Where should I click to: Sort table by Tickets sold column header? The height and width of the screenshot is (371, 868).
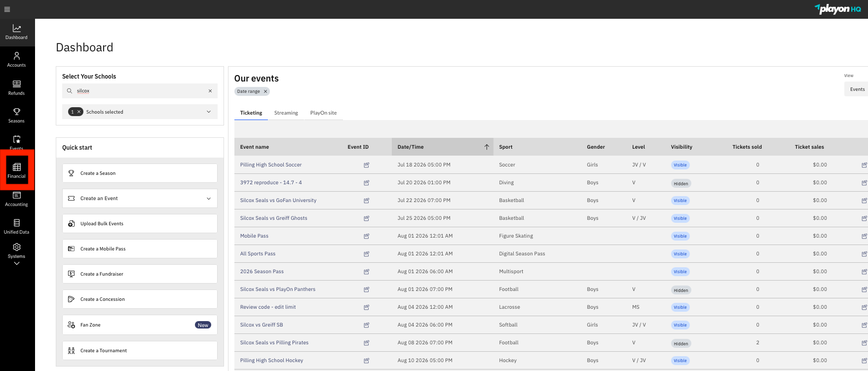click(747, 147)
